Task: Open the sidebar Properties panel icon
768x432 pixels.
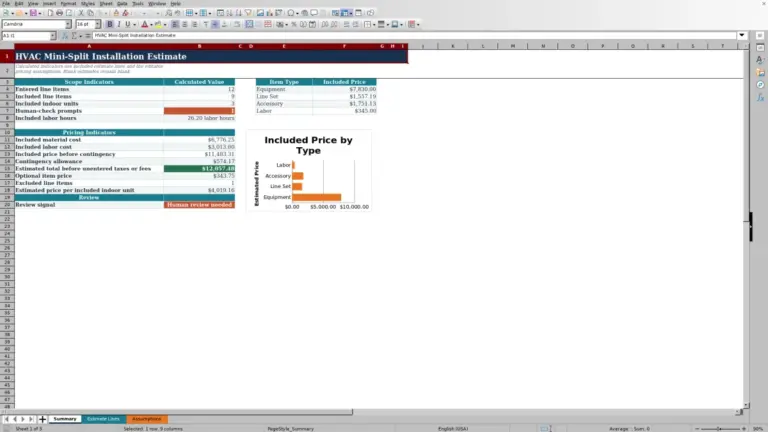Action: tap(760, 48)
